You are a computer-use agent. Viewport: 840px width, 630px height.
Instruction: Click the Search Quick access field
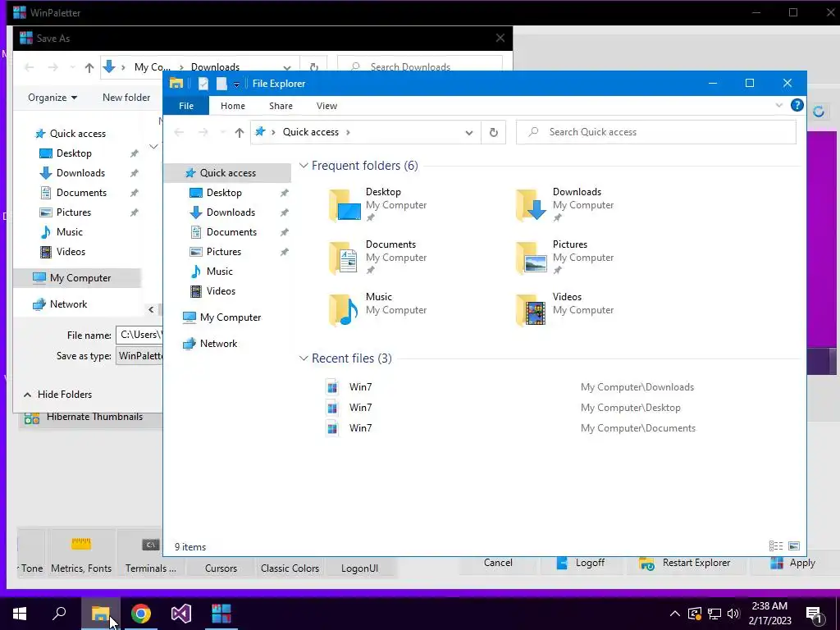tap(656, 132)
